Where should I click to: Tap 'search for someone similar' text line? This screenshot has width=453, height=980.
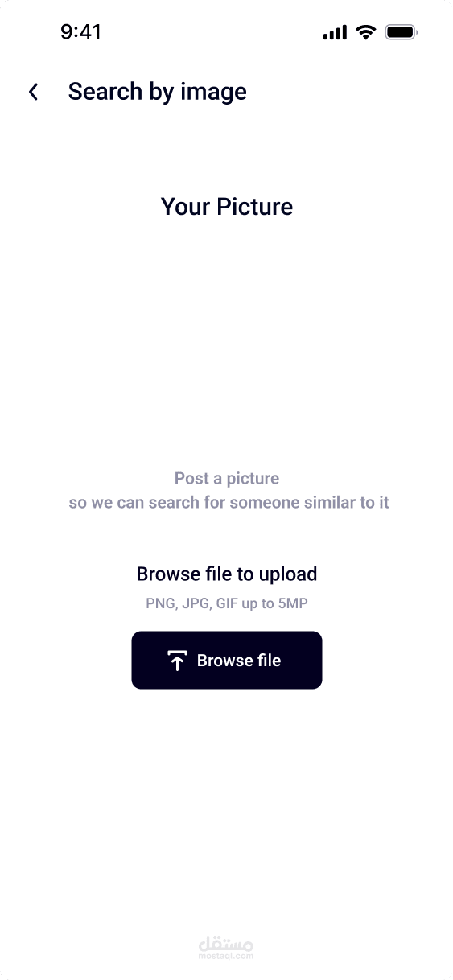tap(229, 503)
